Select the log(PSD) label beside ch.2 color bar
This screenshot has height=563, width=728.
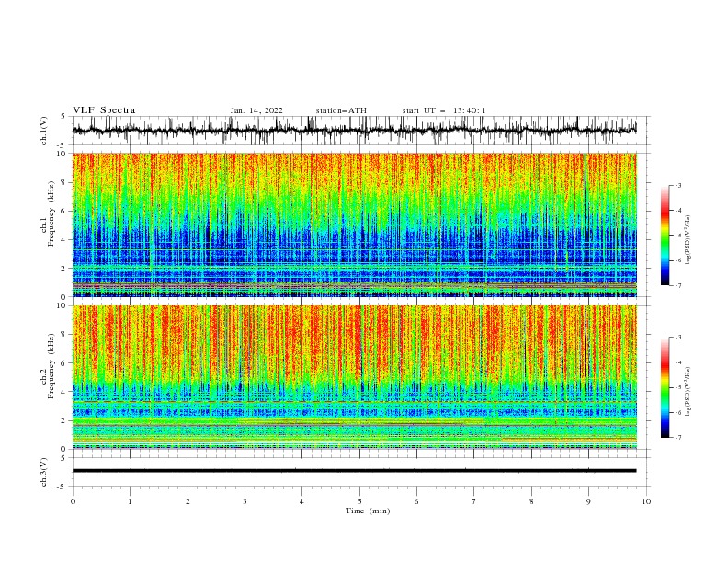point(688,392)
